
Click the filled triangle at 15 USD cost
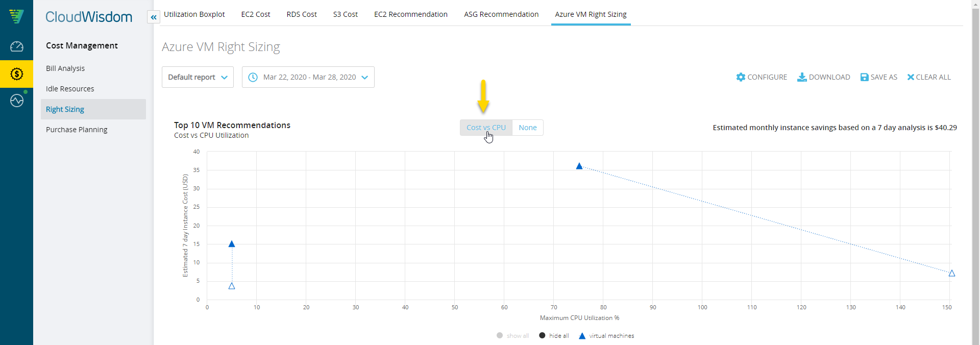(232, 244)
